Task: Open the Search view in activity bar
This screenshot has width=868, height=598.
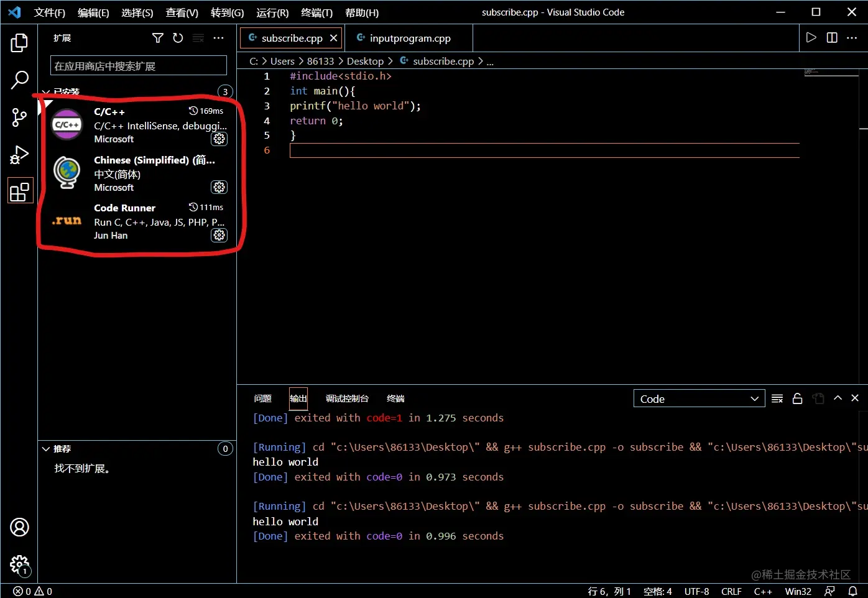Action: click(19, 80)
